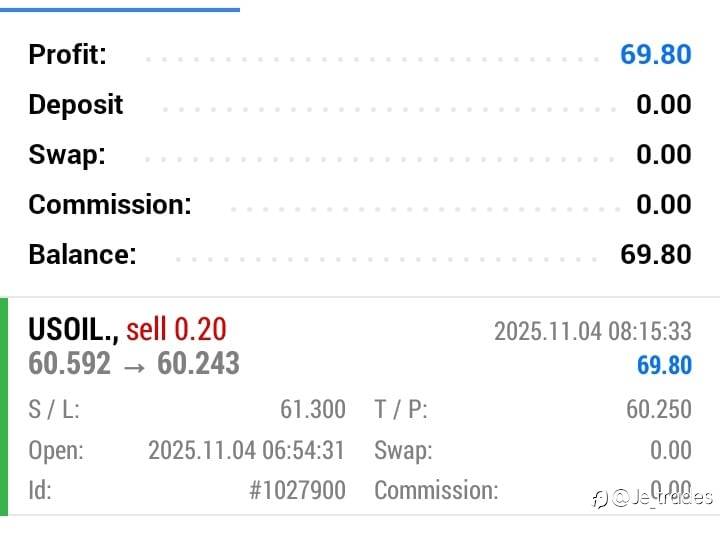Select the Deposit value 0.00
The image size is (720, 533).
click(663, 104)
